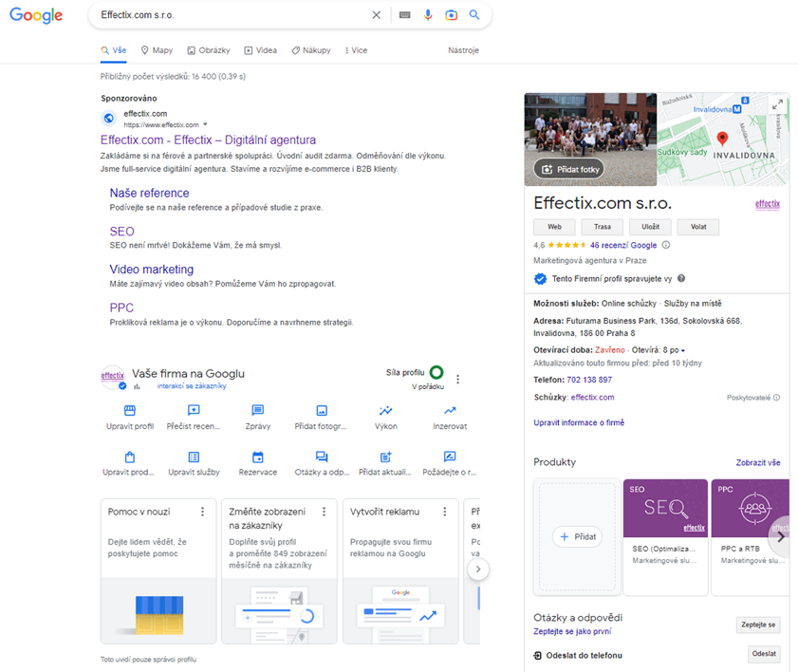This screenshot has height=672, width=798.
Task: Go to Google logo homepage
Action: (36, 15)
